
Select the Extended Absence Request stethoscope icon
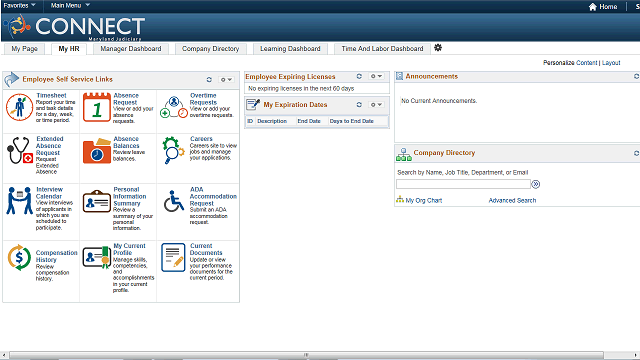[19, 151]
